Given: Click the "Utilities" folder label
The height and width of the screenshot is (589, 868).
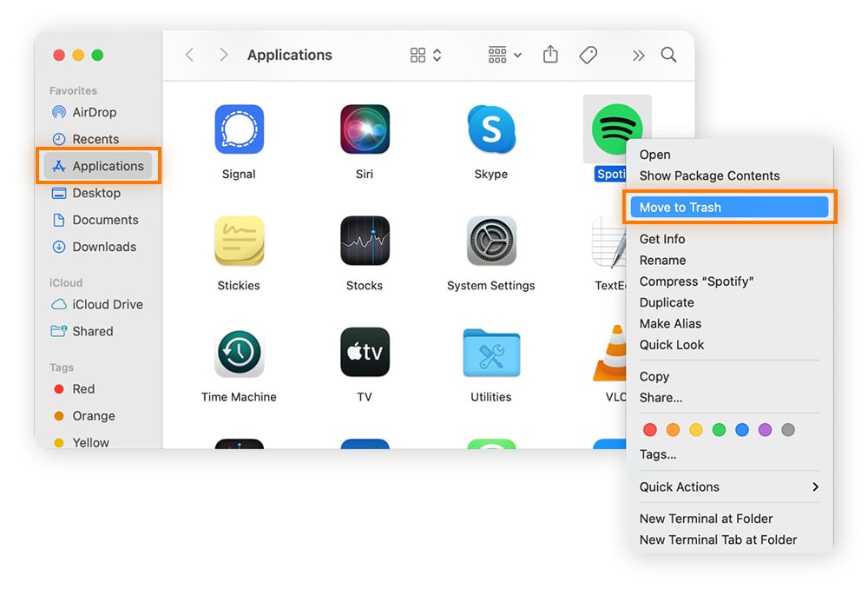Looking at the screenshot, I should coord(491,397).
